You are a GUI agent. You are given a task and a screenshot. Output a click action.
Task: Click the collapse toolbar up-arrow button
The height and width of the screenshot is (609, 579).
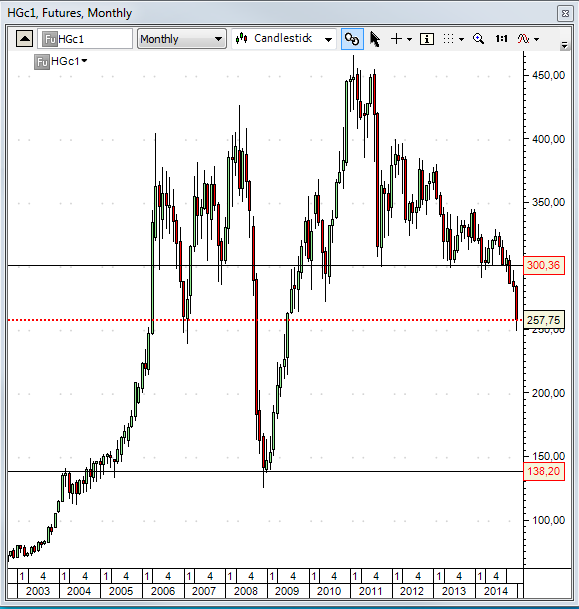pyautogui.click(x=24, y=39)
